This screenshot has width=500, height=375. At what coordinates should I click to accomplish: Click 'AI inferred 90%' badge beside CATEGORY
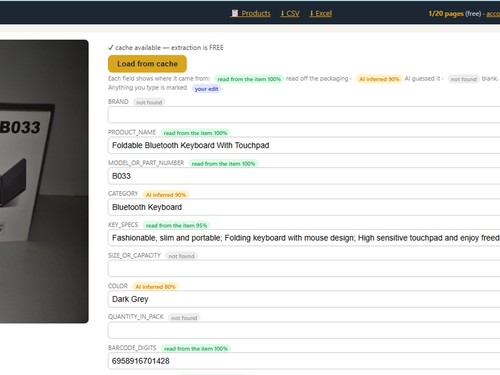pyautogui.click(x=166, y=195)
